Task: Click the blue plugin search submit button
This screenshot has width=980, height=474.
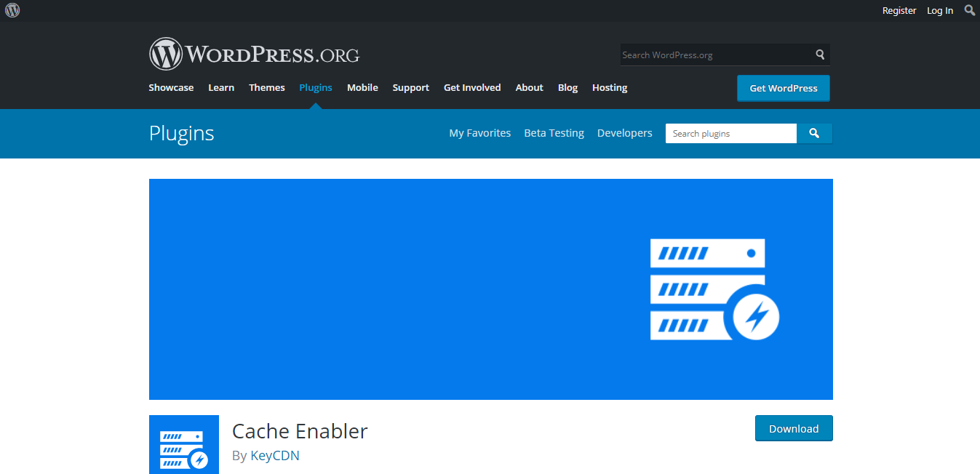Action: pyautogui.click(x=815, y=133)
